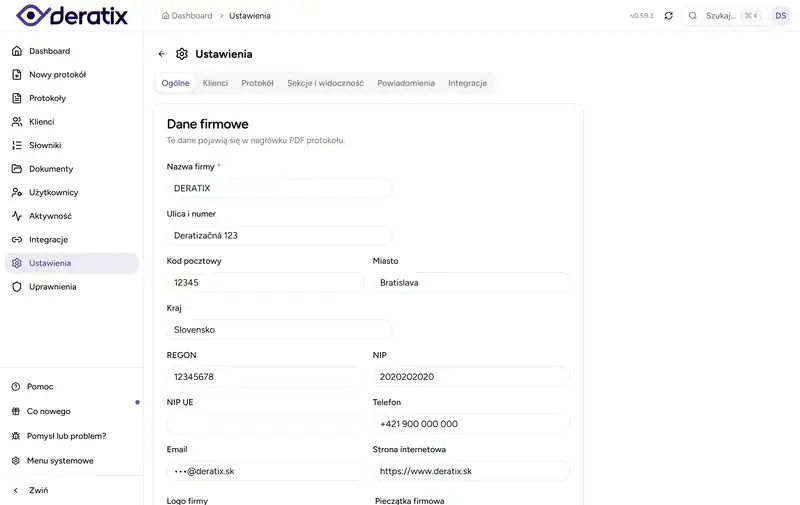Click the Miasto field with Bratislava
Screen dimensions: 800x505
[471, 283]
